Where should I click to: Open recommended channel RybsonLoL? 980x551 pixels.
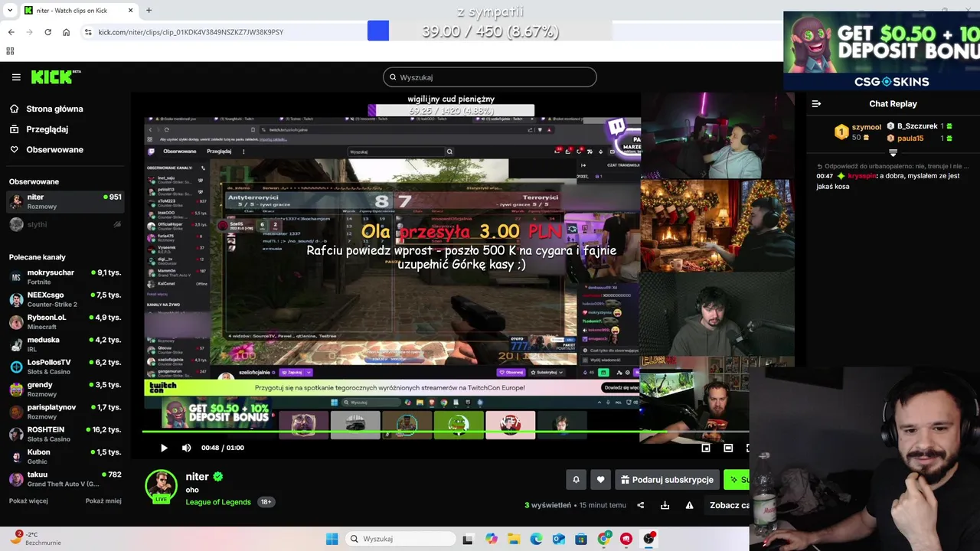point(65,321)
